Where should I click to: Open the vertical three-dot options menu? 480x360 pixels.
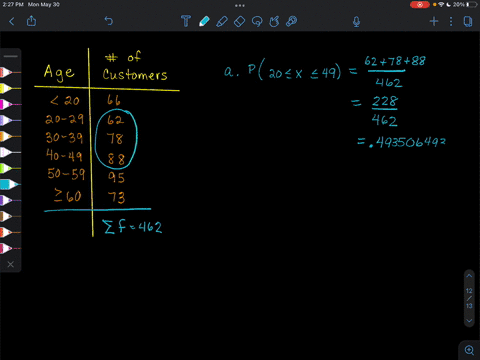click(x=451, y=21)
